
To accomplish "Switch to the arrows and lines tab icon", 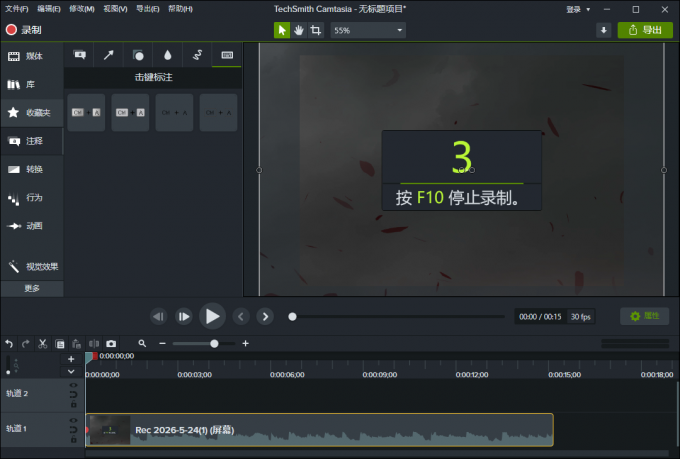I will click(x=108, y=55).
